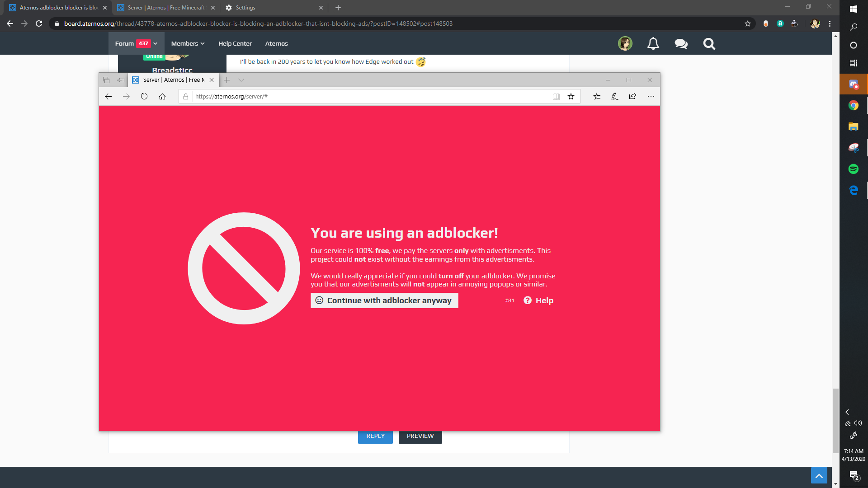Viewport: 868px width, 488px height.
Task: Refresh the Edge page
Action: [x=144, y=96]
